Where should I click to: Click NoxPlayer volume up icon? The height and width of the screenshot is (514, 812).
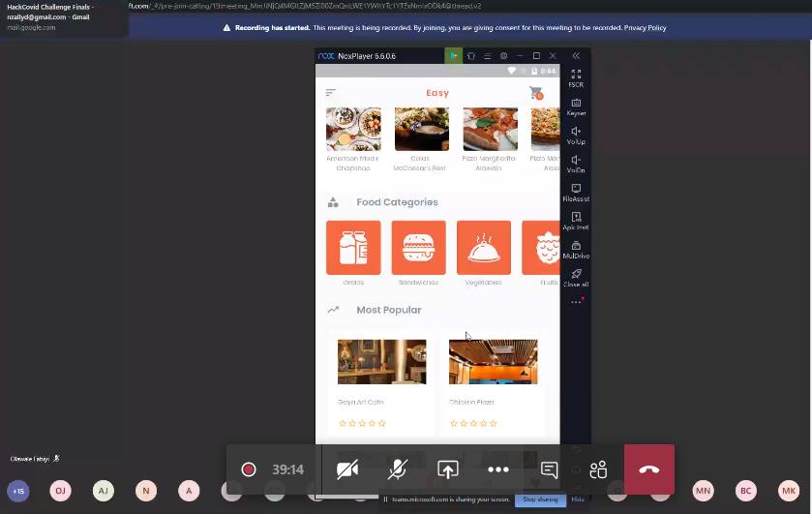pos(576,136)
